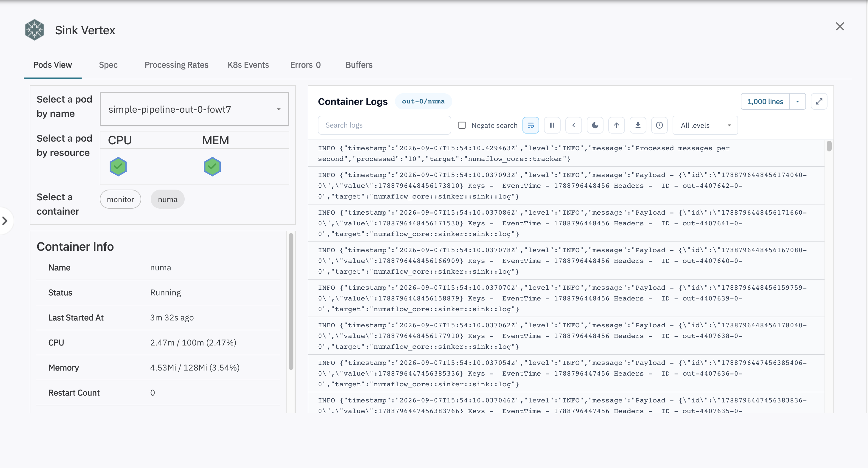Screen dimensions: 868x468
Task: Download container logs
Action: pyautogui.click(x=638, y=125)
